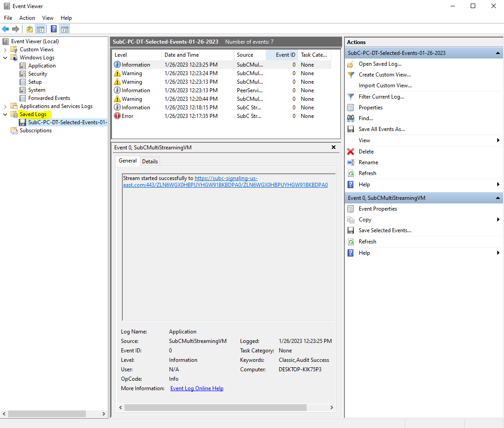Click the Filter Current Log funnel icon
The height and width of the screenshot is (428, 504).
[351, 97]
